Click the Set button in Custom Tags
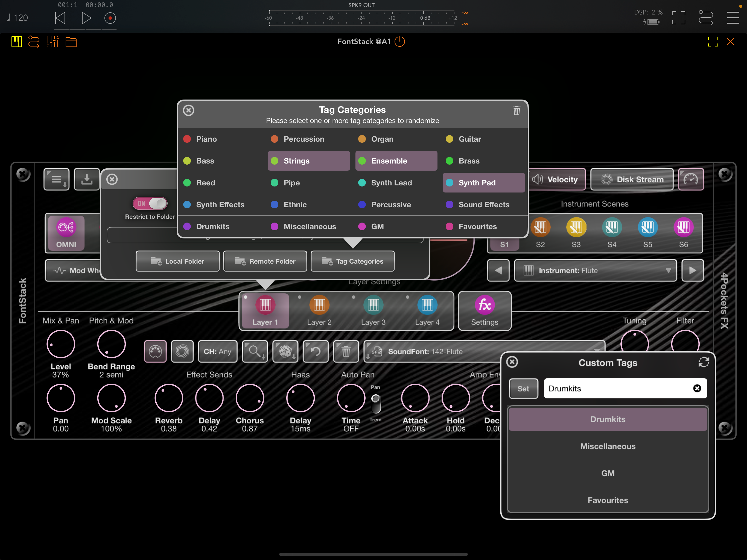The width and height of the screenshot is (747, 560). tap(523, 389)
